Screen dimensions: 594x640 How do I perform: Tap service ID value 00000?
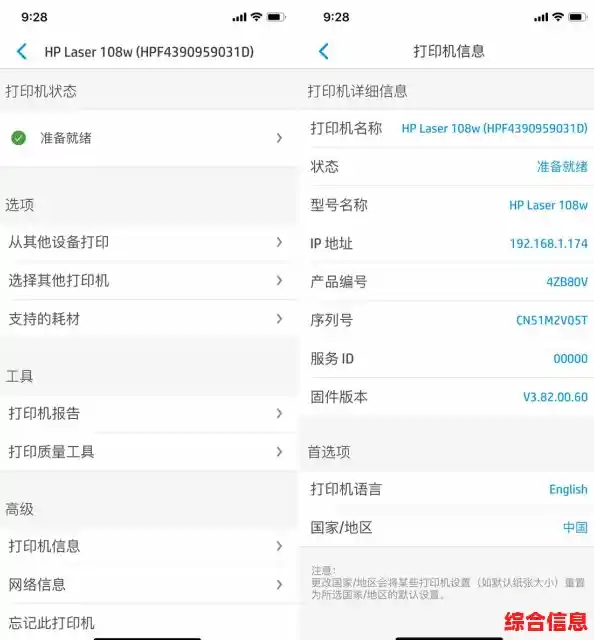(570, 359)
